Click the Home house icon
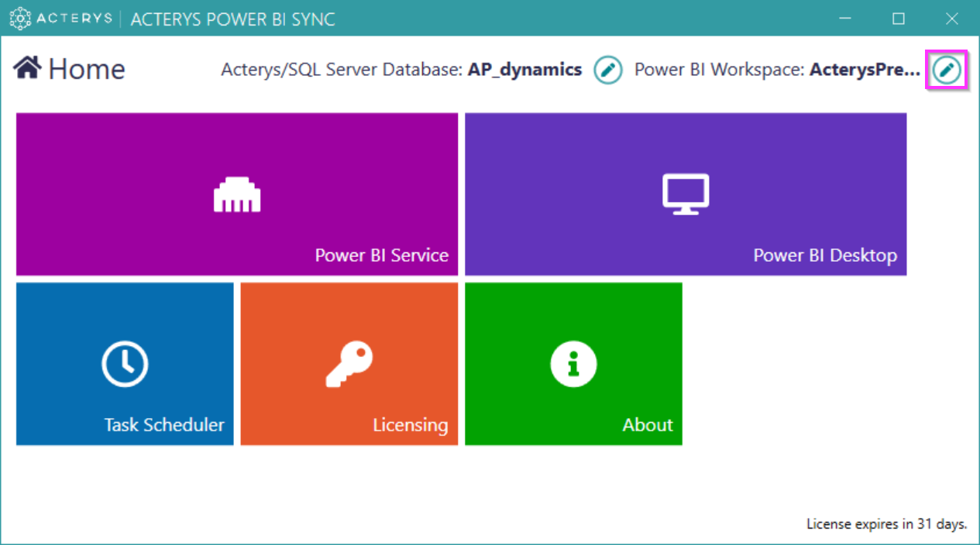980x545 pixels. 27,68
